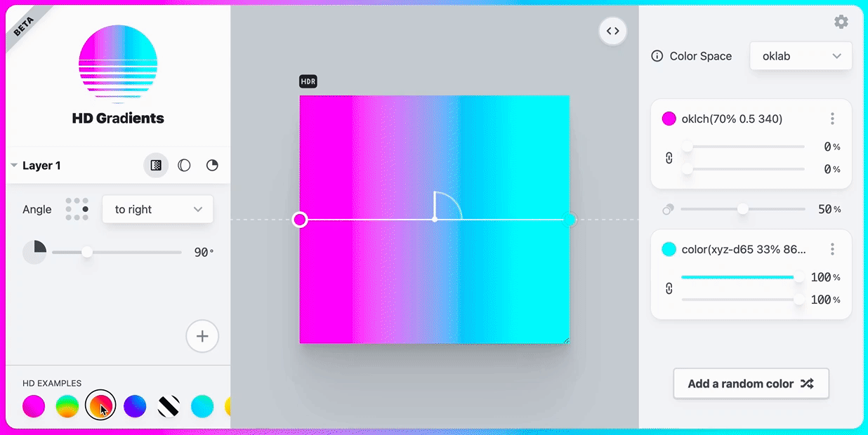
Task: Open options menu for oklch color stop
Action: pos(832,119)
